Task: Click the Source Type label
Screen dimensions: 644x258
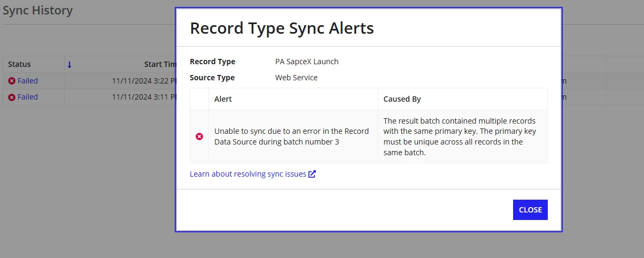Action: [x=212, y=78]
